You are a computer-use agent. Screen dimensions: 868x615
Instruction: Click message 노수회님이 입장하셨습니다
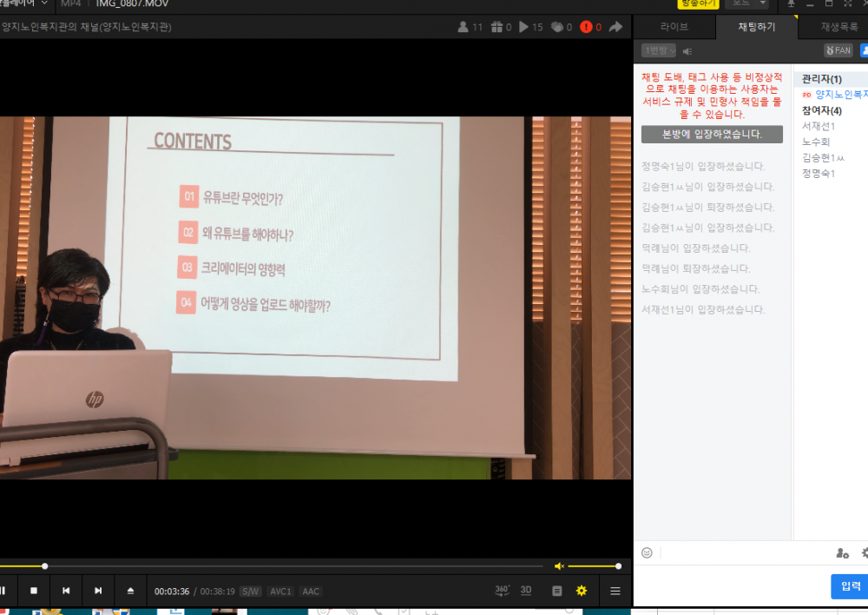click(x=700, y=289)
